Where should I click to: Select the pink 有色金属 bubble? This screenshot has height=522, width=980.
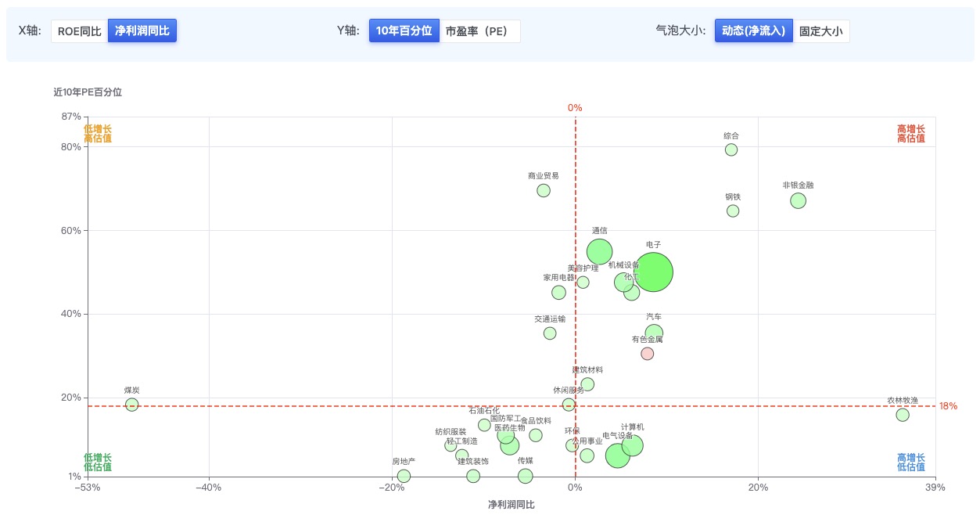point(647,354)
